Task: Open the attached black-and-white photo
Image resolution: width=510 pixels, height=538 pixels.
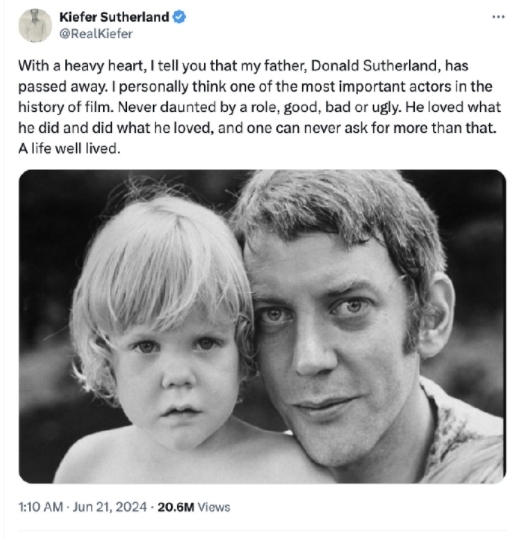Action: tap(262, 326)
